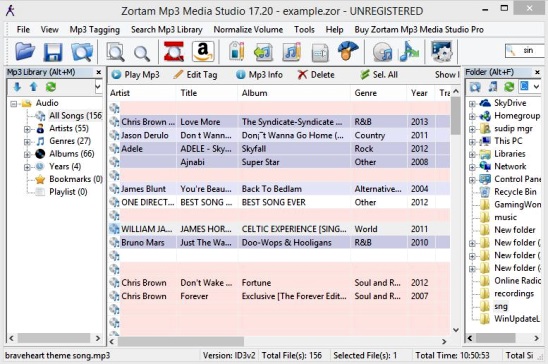The height and width of the screenshot is (364, 548).
Task: Open the Normalize Volume menu
Action: 248,30
